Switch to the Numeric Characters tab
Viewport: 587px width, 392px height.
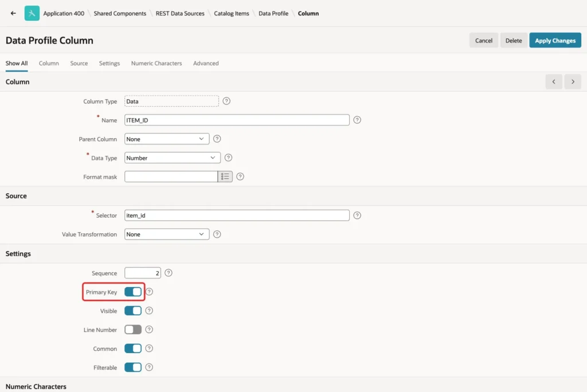(156, 63)
